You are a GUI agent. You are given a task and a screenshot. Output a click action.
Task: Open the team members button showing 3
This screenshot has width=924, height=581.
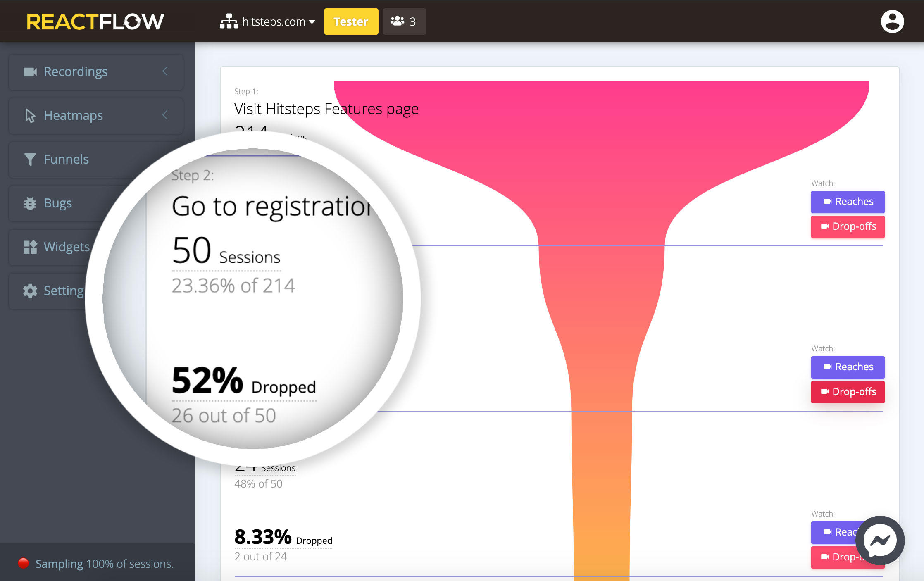404,21
